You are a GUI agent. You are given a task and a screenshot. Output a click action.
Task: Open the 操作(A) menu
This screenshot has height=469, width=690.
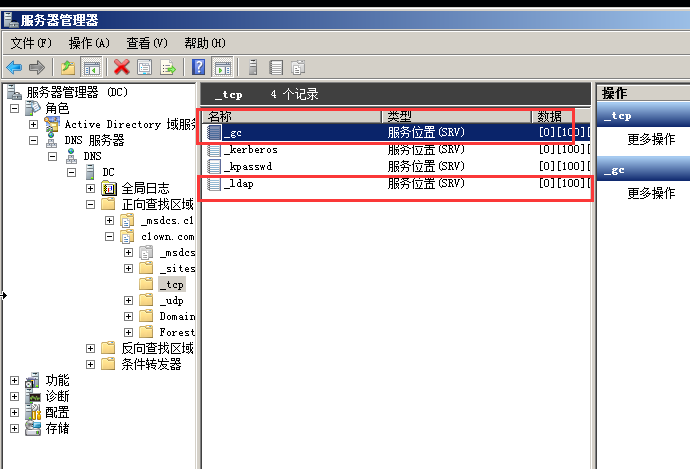(x=88, y=43)
